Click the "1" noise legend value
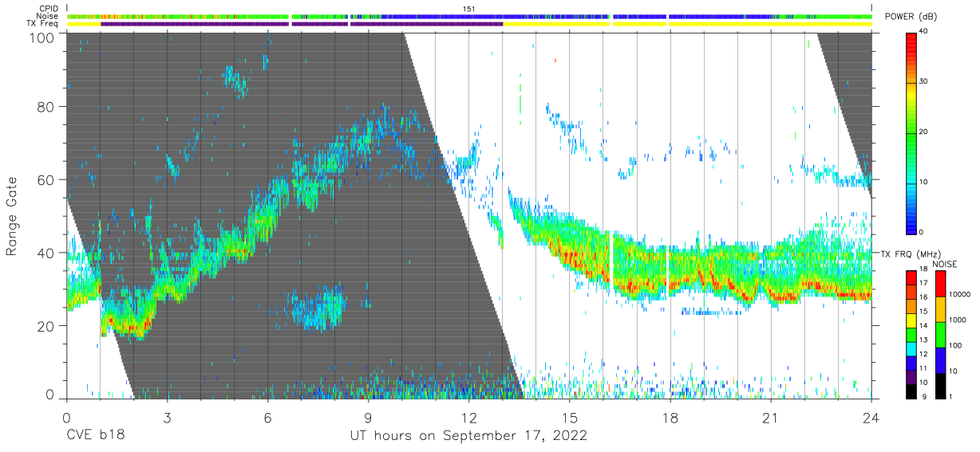980x452 pixels. (x=952, y=397)
